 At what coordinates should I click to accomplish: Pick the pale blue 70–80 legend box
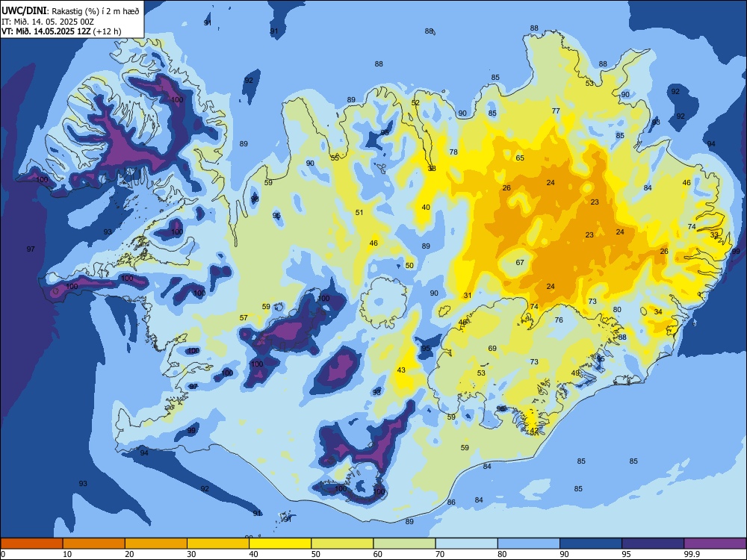pyautogui.click(x=466, y=544)
